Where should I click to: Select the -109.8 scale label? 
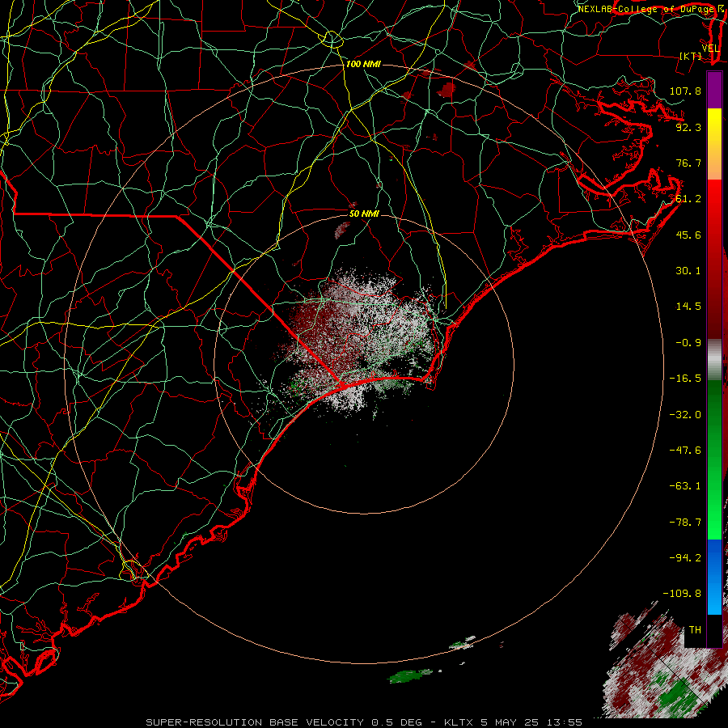coord(682,594)
